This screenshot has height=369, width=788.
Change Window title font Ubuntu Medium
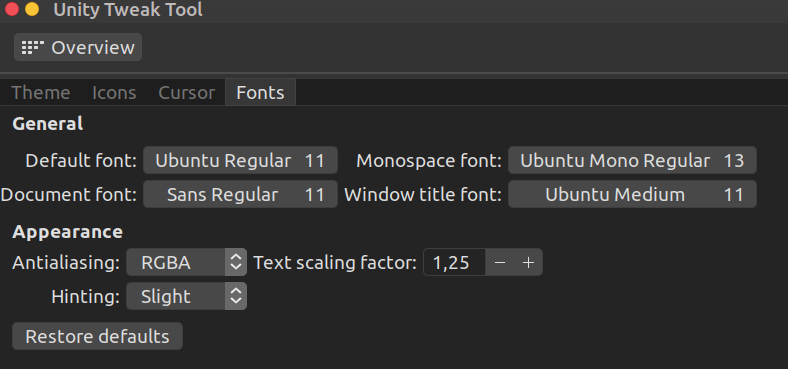point(632,195)
